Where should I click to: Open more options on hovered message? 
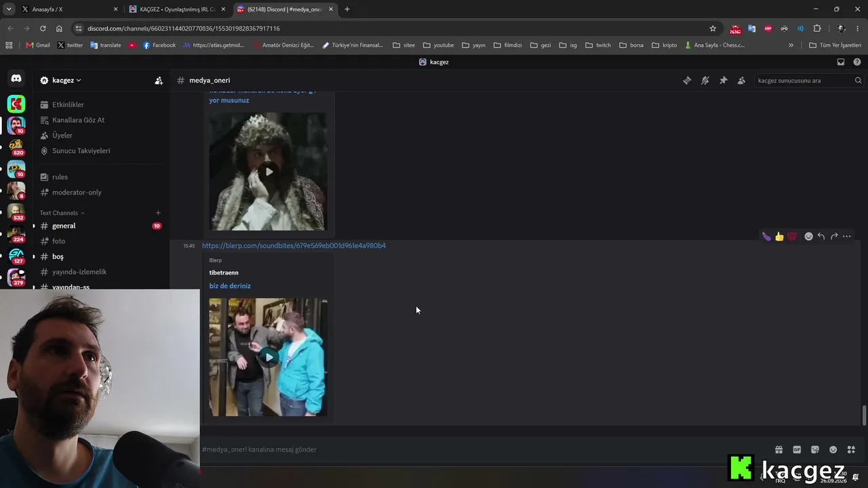coord(847,237)
